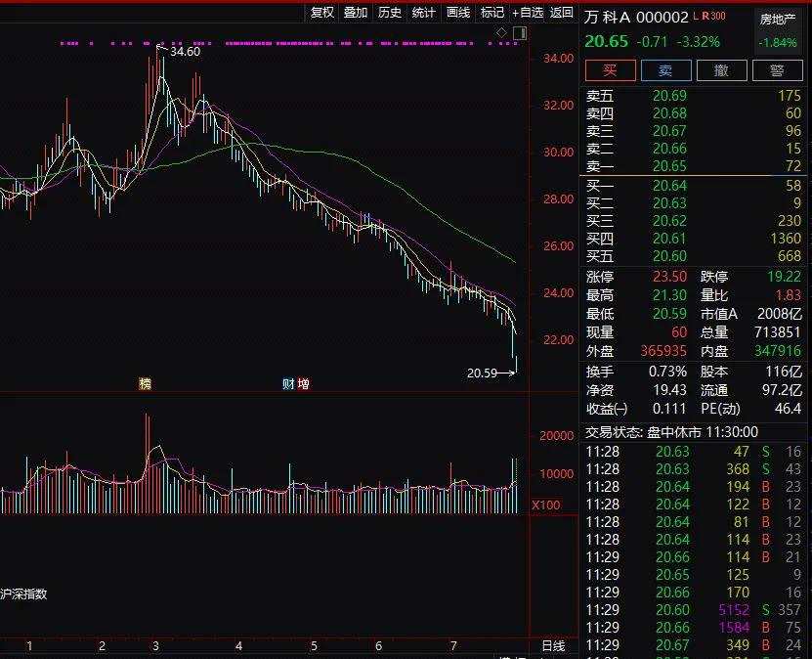The image size is (812, 659).
Task: Open the 房地产 sector box
Action: tap(777, 30)
